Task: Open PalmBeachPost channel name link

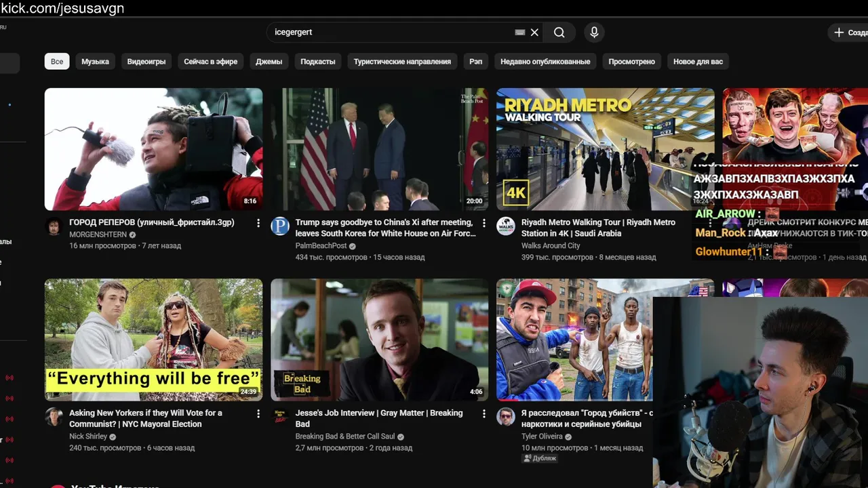Action: point(321,245)
